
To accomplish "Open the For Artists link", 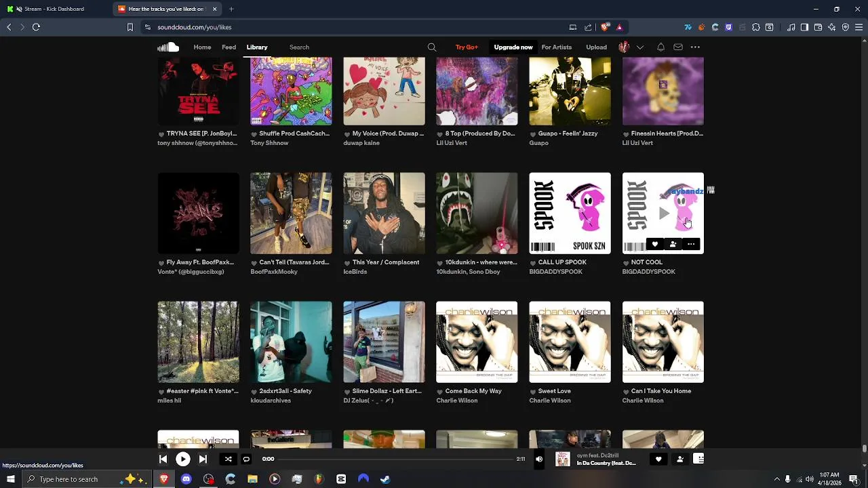I will pyautogui.click(x=557, y=47).
